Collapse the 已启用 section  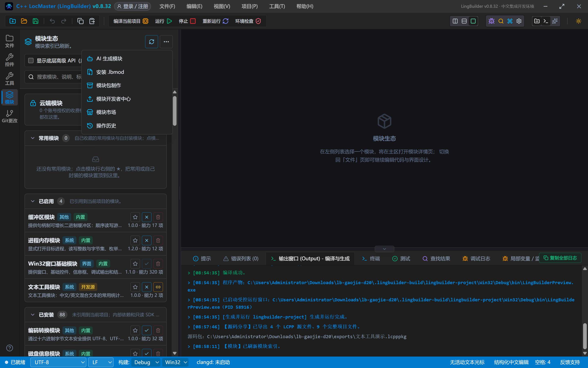coord(32,201)
